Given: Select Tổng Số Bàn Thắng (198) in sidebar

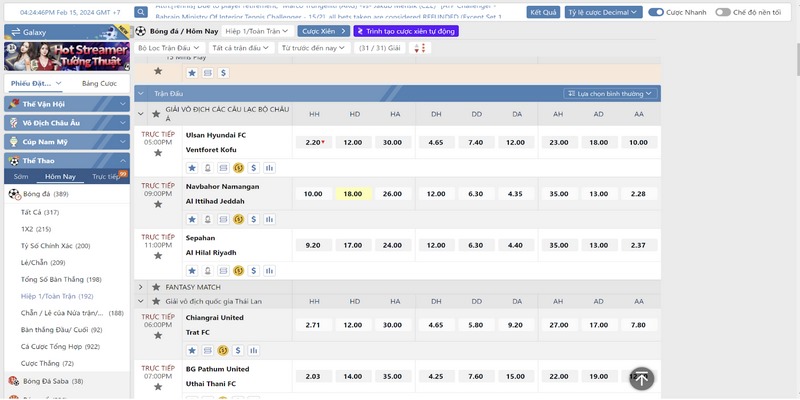Looking at the screenshot, I should click(x=60, y=280).
